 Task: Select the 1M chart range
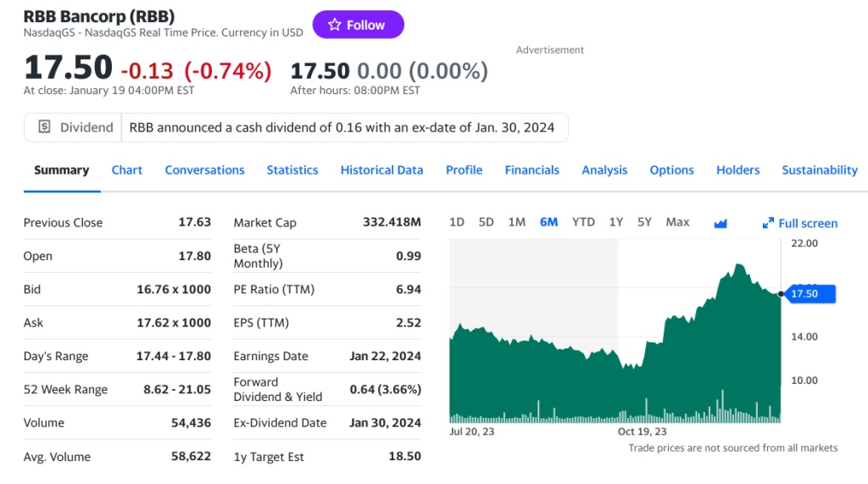tap(516, 222)
